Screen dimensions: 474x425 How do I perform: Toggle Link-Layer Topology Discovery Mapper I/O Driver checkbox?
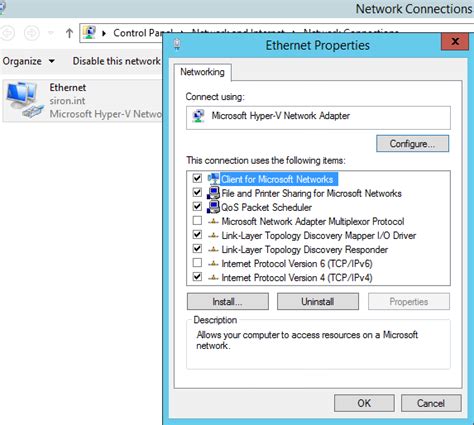pos(197,234)
